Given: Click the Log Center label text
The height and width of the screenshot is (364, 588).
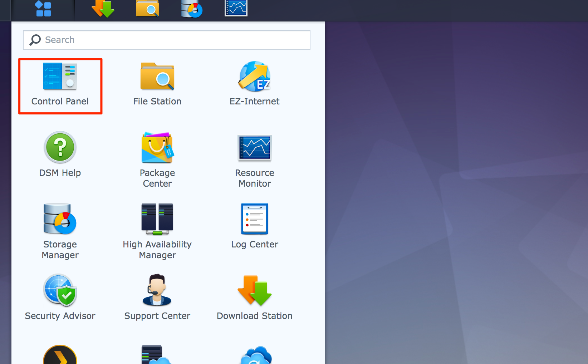Looking at the screenshot, I should 255,244.
